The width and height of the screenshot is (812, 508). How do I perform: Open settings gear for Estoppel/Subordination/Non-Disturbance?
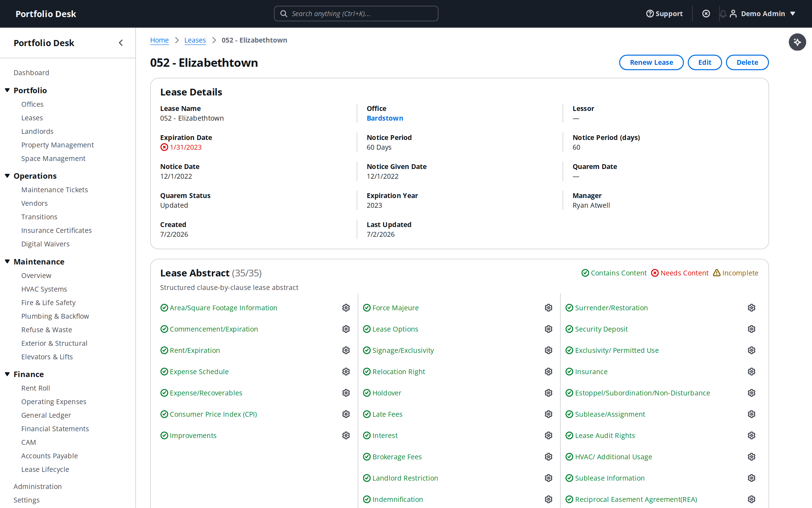click(x=752, y=393)
